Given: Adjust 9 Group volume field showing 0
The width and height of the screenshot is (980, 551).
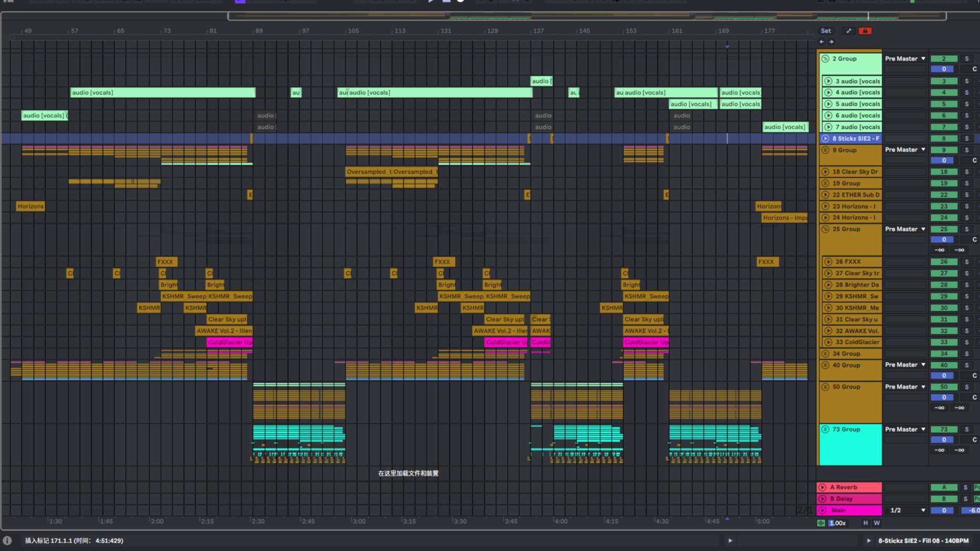Looking at the screenshot, I should pos(944,160).
